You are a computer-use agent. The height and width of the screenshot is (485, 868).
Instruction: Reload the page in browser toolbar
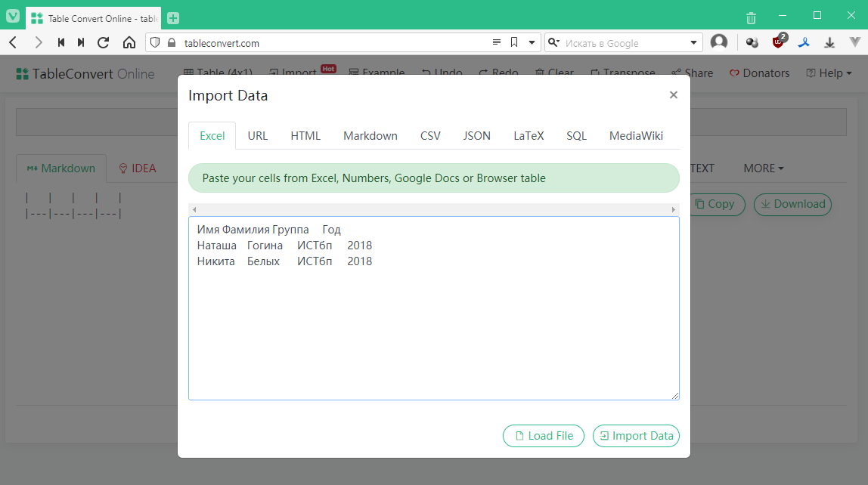coord(104,43)
